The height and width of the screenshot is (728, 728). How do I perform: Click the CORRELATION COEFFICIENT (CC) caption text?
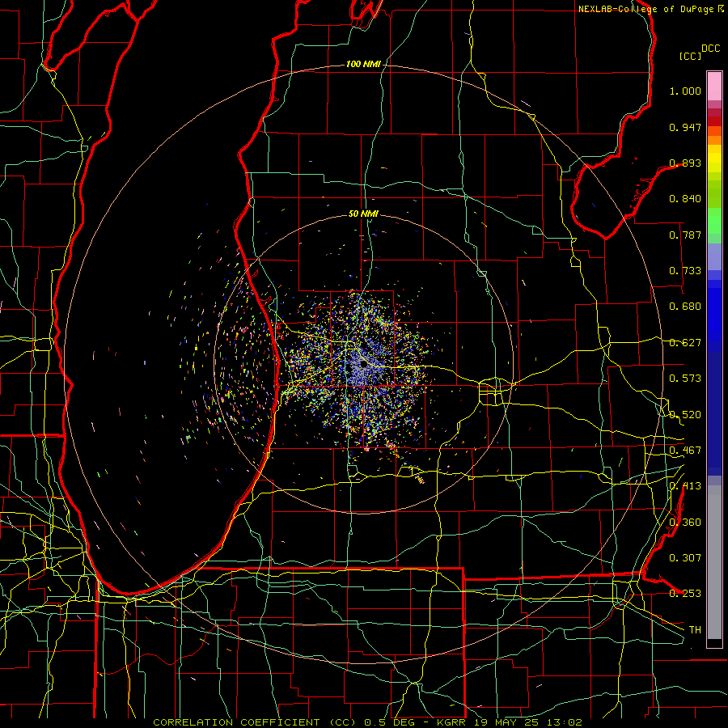coord(255,722)
